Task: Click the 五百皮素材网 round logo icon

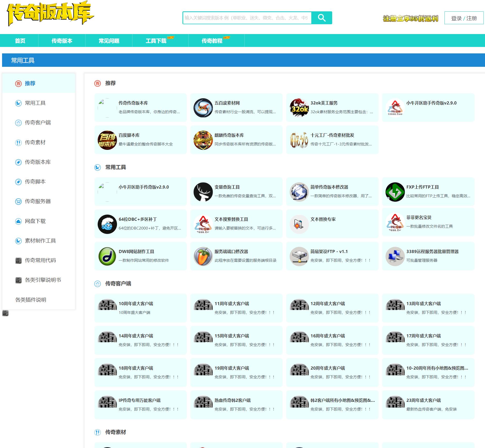Action: [x=203, y=108]
